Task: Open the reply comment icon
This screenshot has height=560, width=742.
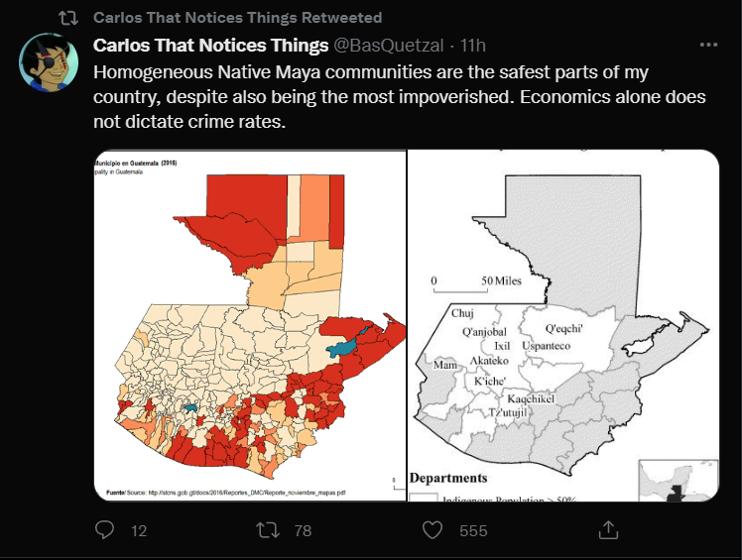Action: pos(104,529)
